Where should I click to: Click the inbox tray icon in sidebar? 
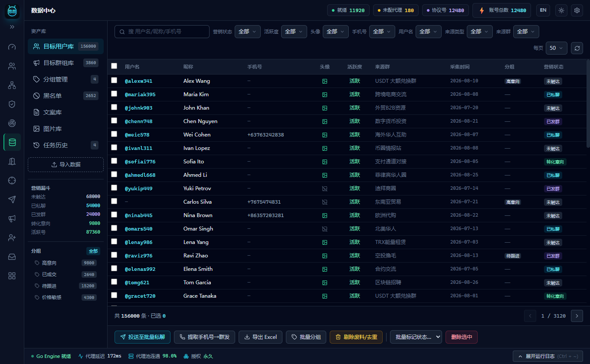pyautogui.click(x=12, y=257)
